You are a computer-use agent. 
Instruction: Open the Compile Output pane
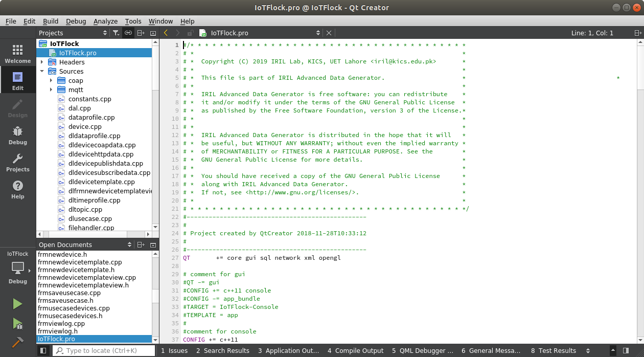[355, 350]
